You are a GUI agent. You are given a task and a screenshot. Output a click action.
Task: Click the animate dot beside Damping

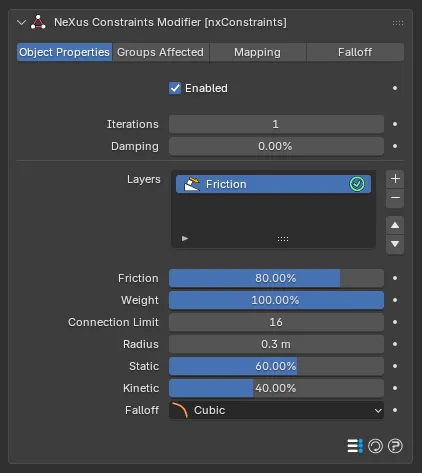point(395,146)
